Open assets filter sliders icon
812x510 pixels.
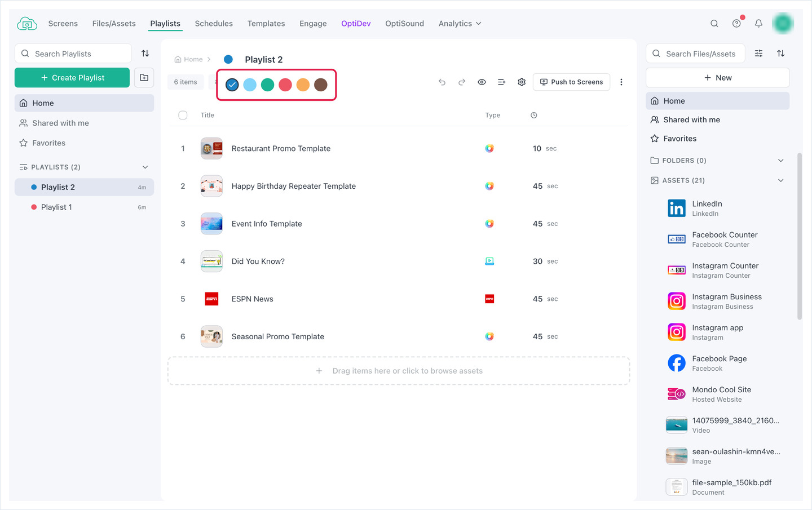pyautogui.click(x=759, y=54)
